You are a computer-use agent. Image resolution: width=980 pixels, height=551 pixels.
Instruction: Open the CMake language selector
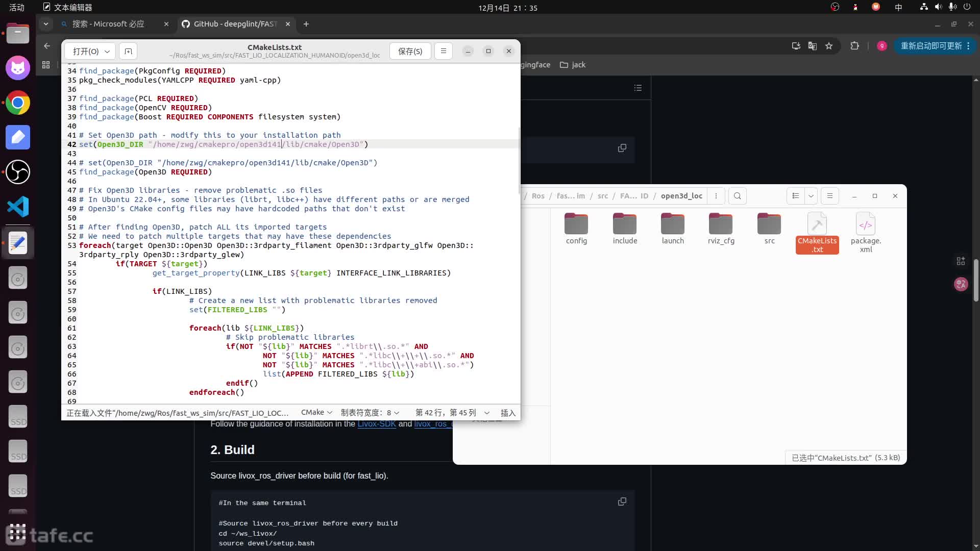point(316,412)
